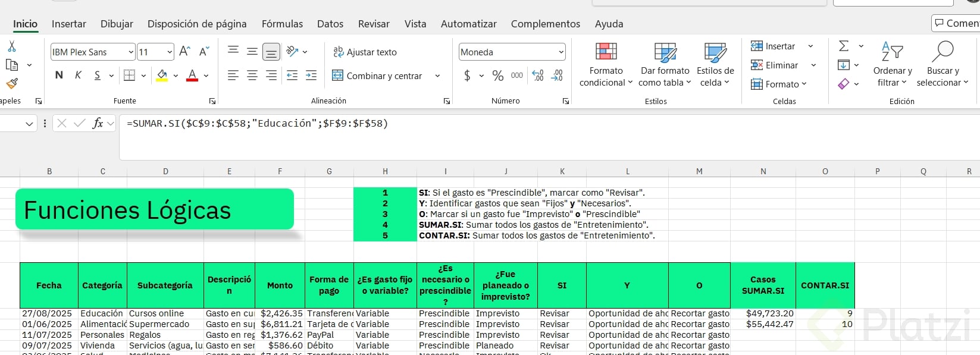Open the Revisar tab

pyautogui.click(x=374, y=24)
